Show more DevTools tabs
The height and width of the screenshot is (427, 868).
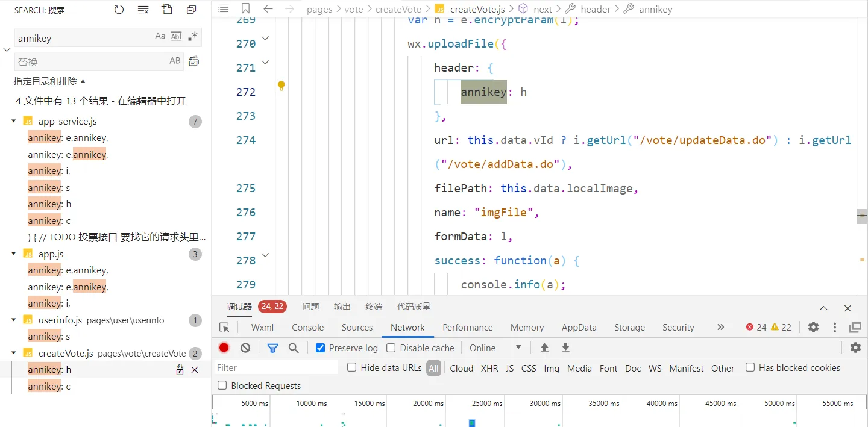coord(720,327)
